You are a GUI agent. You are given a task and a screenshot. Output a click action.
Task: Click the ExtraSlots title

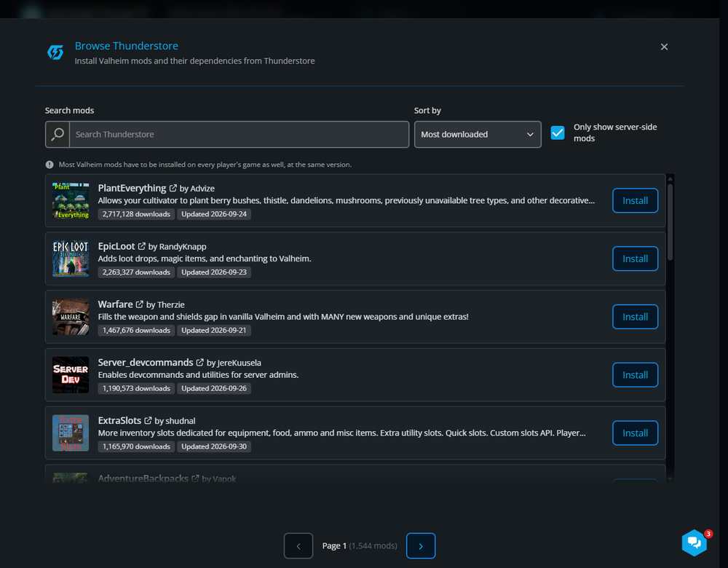119,420
